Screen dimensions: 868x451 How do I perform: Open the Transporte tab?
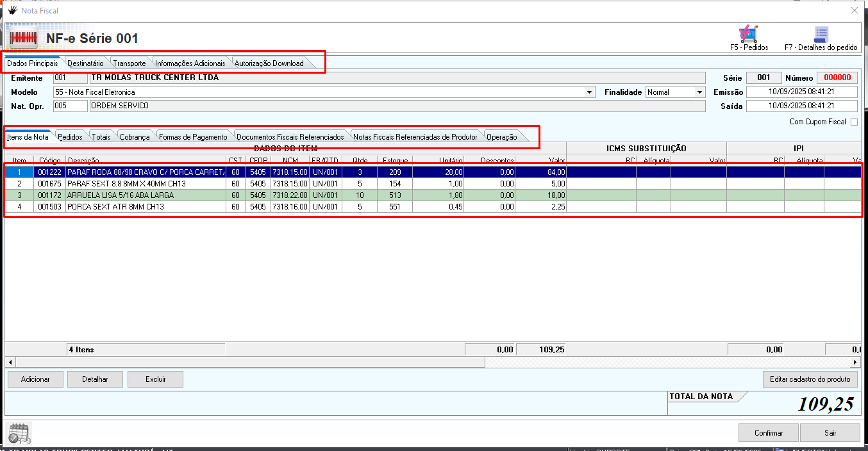[129, 63]
